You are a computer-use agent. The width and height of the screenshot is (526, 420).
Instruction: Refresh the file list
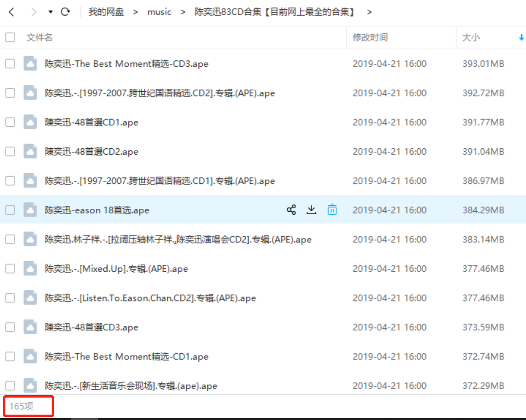(65, 12)
